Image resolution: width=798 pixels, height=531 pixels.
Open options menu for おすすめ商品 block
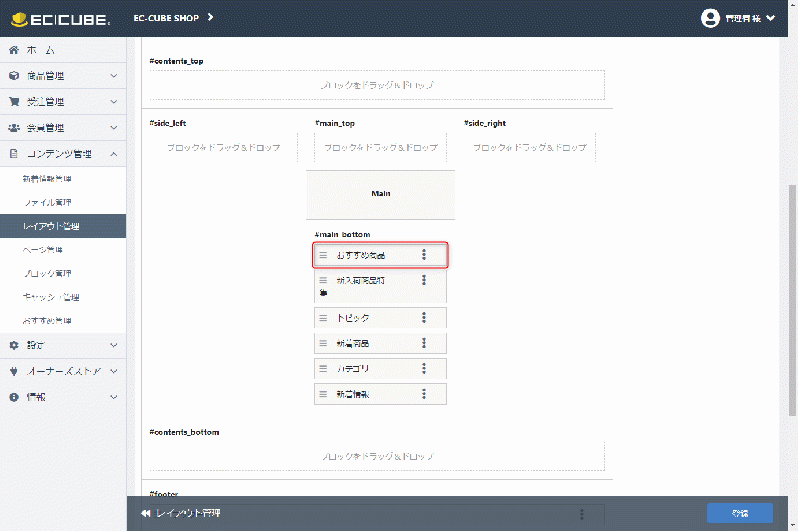(x=424, y=255)
